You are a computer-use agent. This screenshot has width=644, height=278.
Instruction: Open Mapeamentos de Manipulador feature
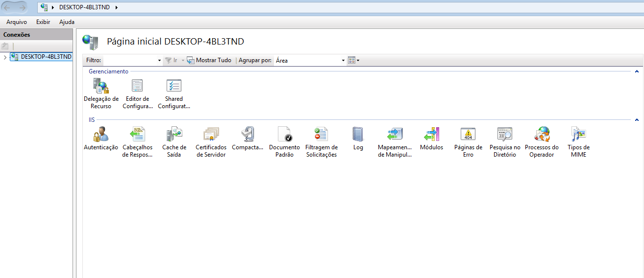[395, 142]
